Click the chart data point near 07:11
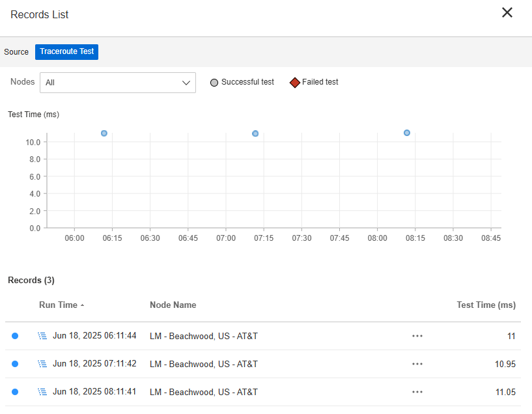 click(255, 133)
